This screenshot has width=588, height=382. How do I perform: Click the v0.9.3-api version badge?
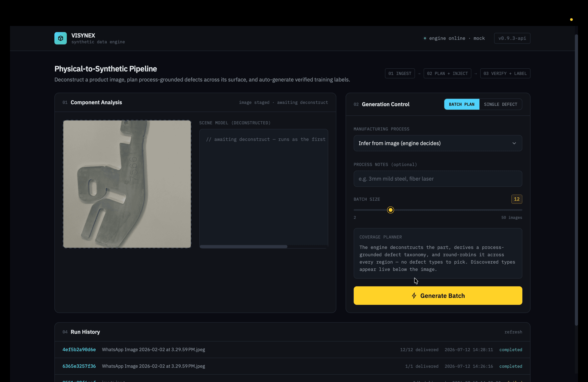click(x=512, y=38)
